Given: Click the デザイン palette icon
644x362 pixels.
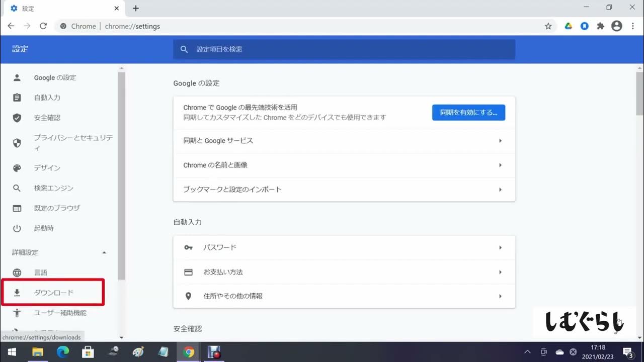Looking at the screenshot, I should (x=17, y=168).
